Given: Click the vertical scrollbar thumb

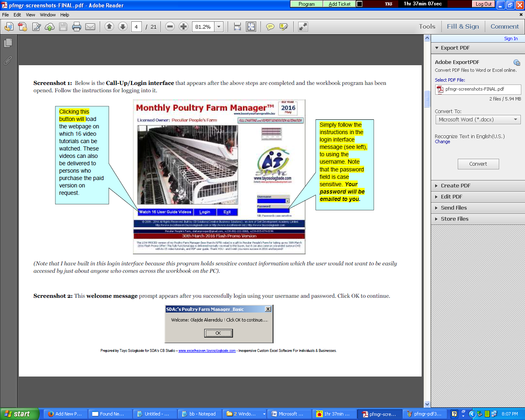Looking at the screenshot, I should tap(427, 99).
